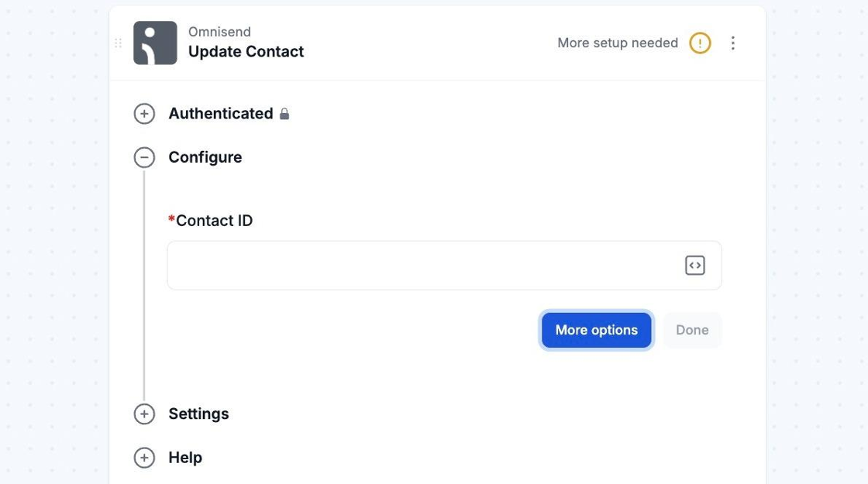Viewport: 868px width, 484px height.
Task: Click the Contact ID field label
Action: pos(214,221)
